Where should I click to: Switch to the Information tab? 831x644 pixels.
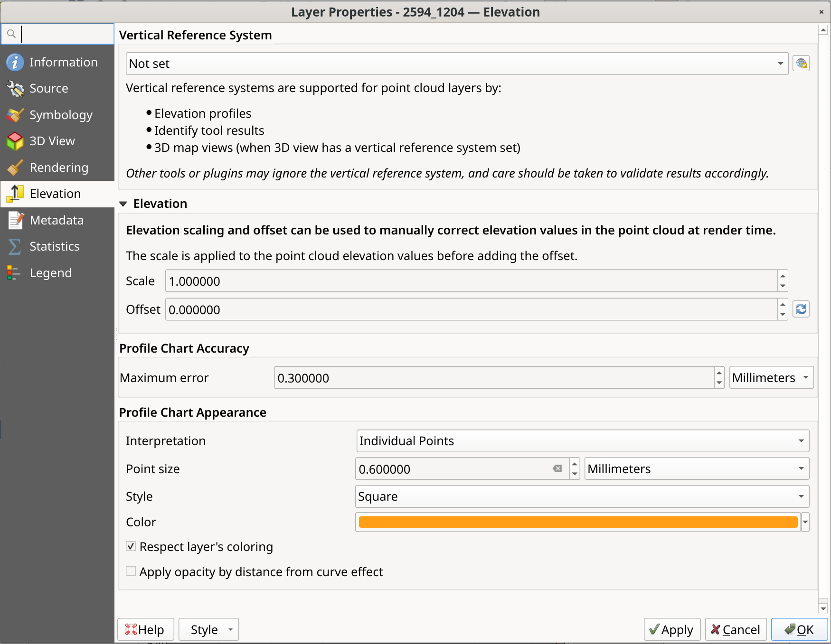coord(57,62)
